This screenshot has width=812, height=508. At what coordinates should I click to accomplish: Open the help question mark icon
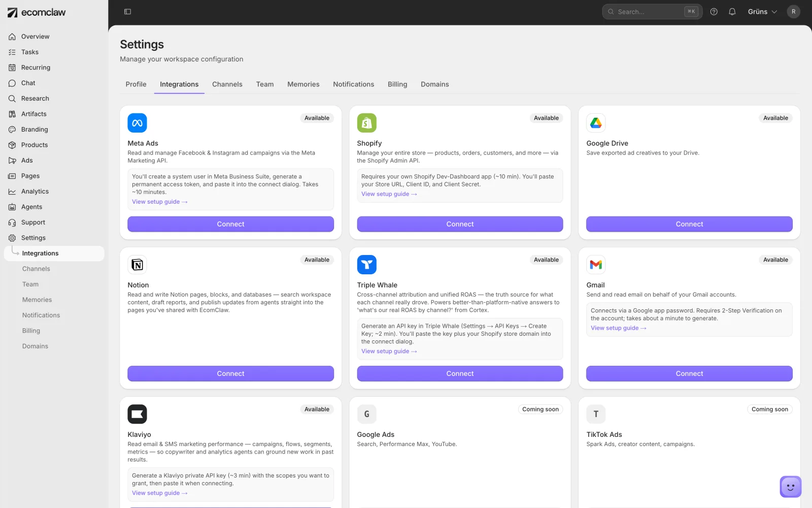[x=714, y=12]
